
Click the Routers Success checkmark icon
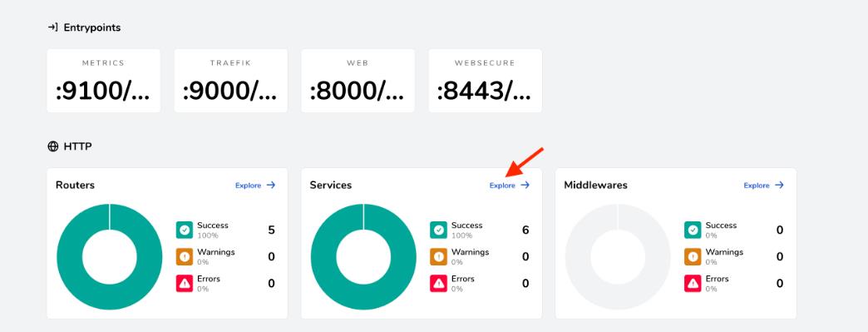[x=185, y=230]
